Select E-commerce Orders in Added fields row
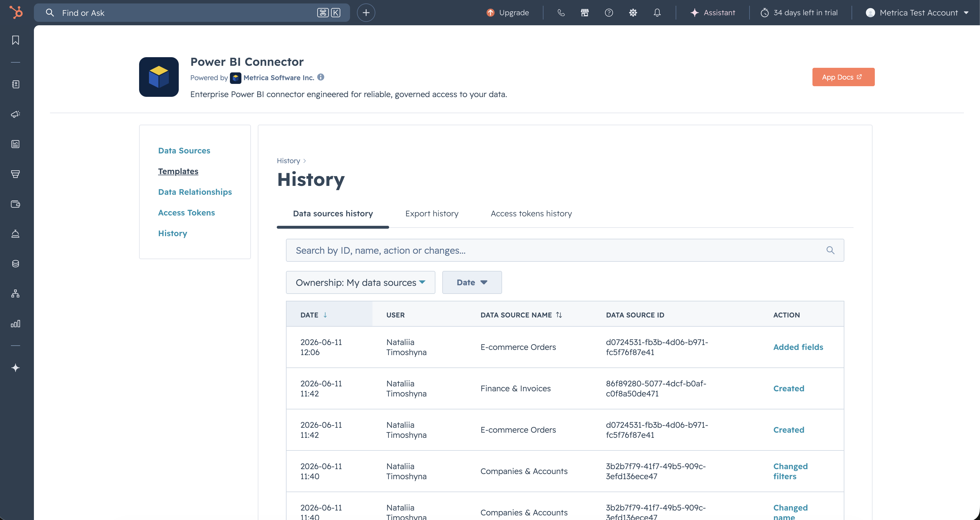Image resolution: width=980 pixels, height=520 pixels. coord(518,347)
